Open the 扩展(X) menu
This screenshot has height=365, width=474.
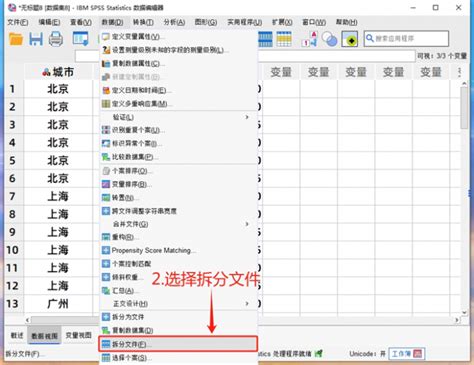pyautogui.click(x=282, y=22)
